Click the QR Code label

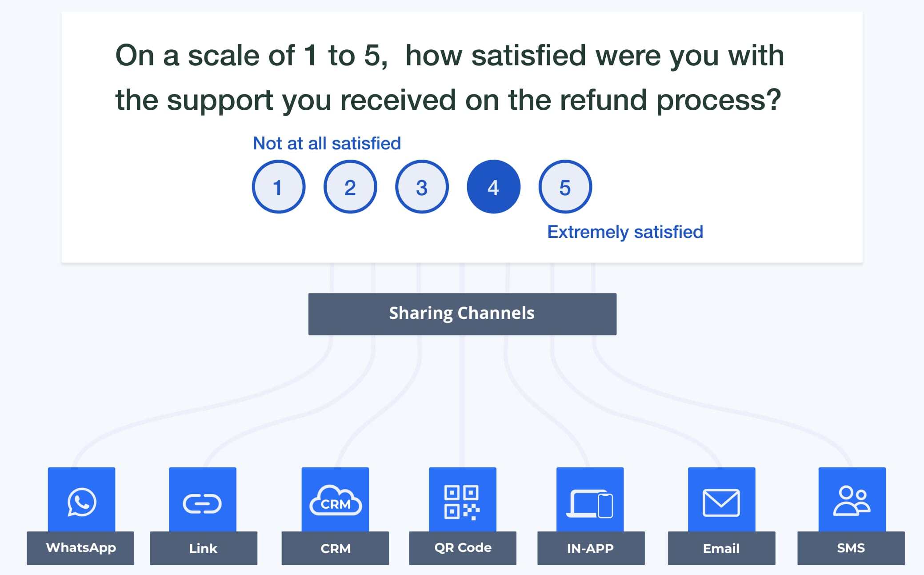pos(463,548)
